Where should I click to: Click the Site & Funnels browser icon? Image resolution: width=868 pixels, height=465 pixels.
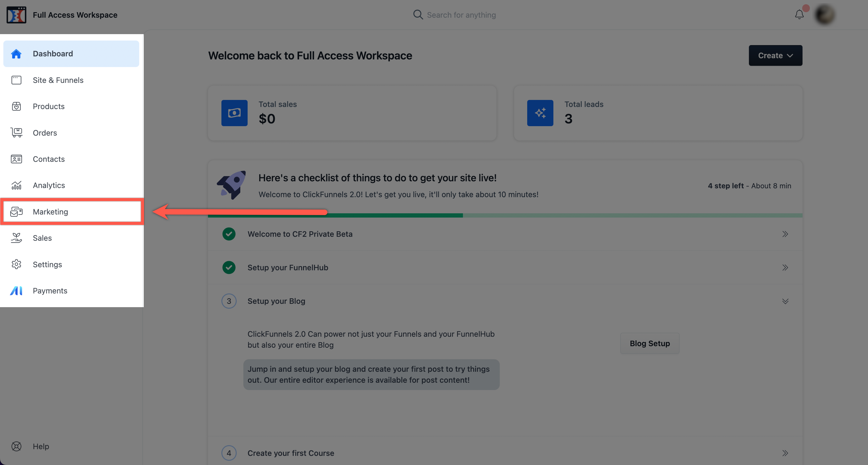16,80
